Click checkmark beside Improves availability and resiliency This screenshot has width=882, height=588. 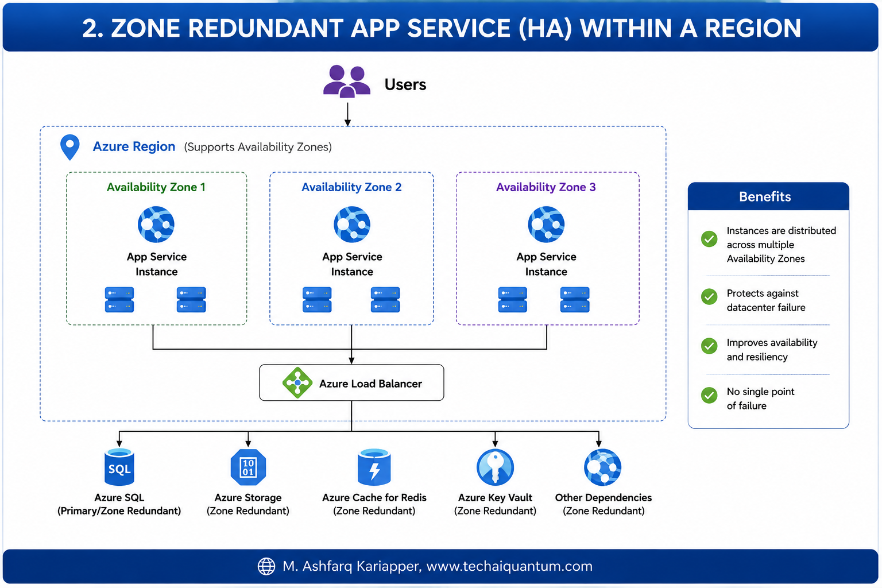click(709, 346)
